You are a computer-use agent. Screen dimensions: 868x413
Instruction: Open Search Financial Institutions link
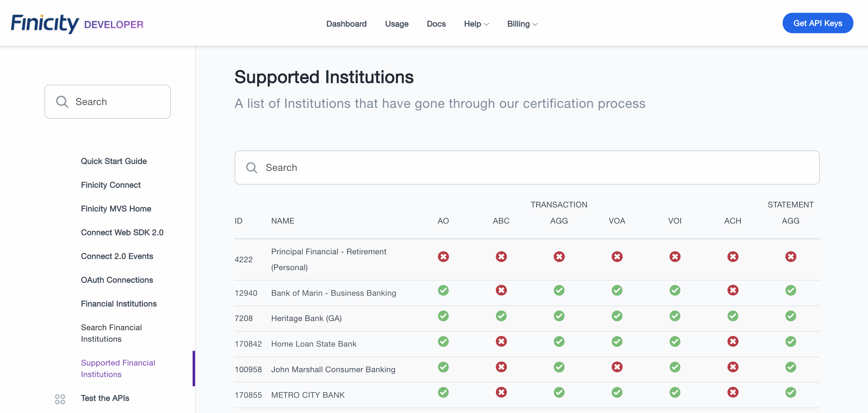coord(111,333)
